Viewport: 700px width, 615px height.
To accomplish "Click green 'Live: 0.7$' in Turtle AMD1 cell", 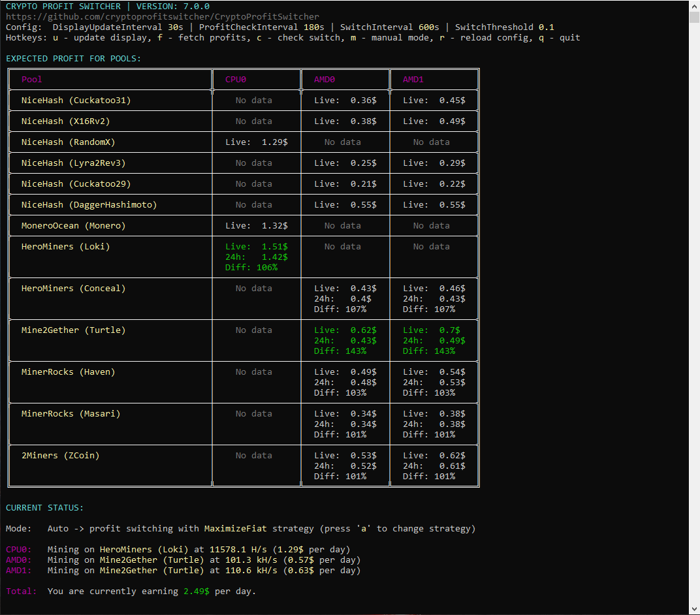I will (x=432, y=330).
